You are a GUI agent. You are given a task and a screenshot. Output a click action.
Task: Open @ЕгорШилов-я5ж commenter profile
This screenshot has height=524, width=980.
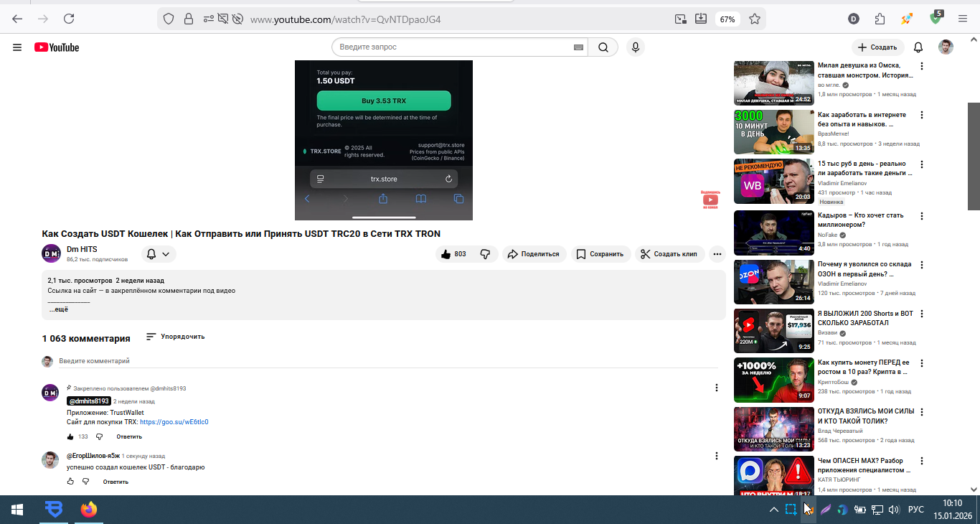pyautogui.click(x=93, y=456)
